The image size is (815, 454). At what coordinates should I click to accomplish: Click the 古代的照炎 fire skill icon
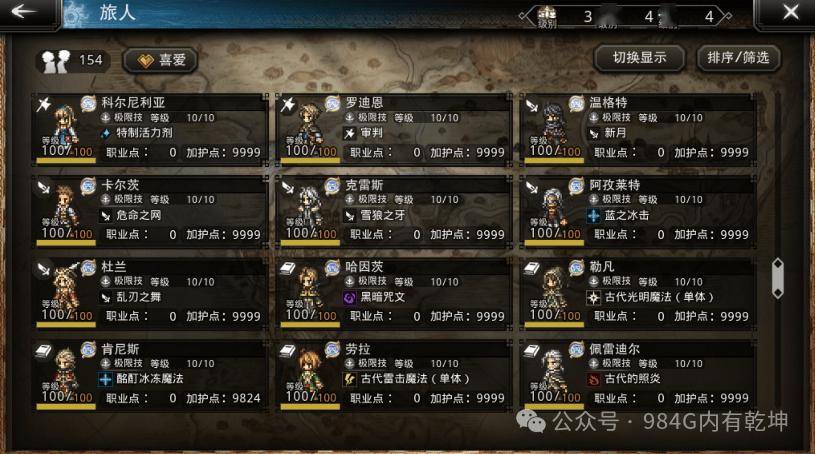pyautogui.click(x=594, y=379)
